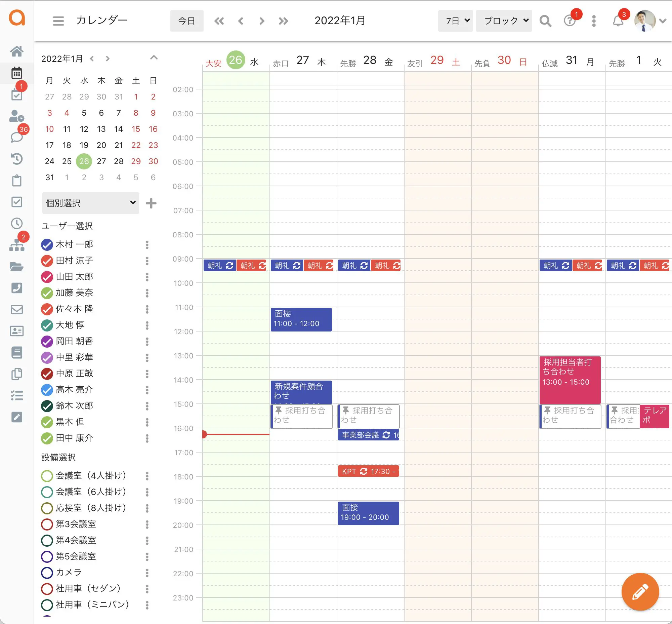The height and width of the screenshot is (624, 672).
Task: Uncheck user 鈴木 次郎
Action: [47, 406]
